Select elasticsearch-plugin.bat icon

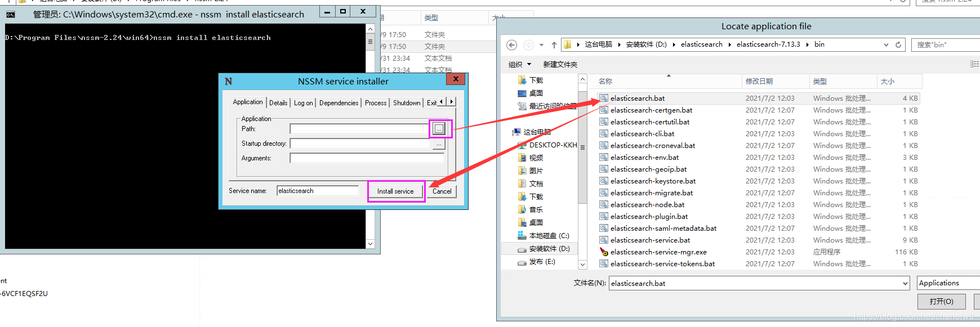coord(603,216)
